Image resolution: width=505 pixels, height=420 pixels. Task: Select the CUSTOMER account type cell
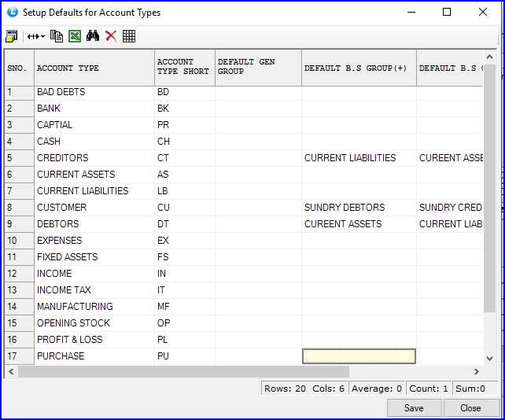94,208
